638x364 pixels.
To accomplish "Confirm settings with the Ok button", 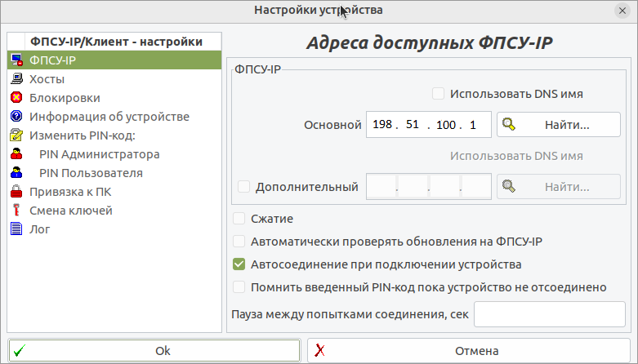I will click(x=154, y=351).
